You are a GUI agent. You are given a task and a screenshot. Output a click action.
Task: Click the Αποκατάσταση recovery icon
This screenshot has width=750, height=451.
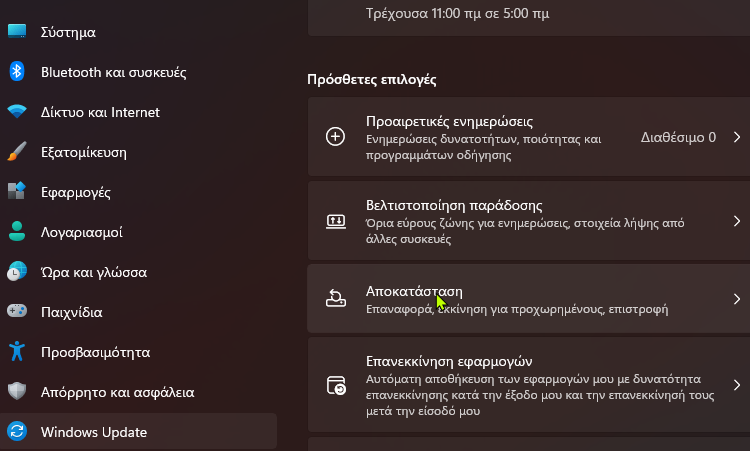pyautogui.click(x=336, y=298)
